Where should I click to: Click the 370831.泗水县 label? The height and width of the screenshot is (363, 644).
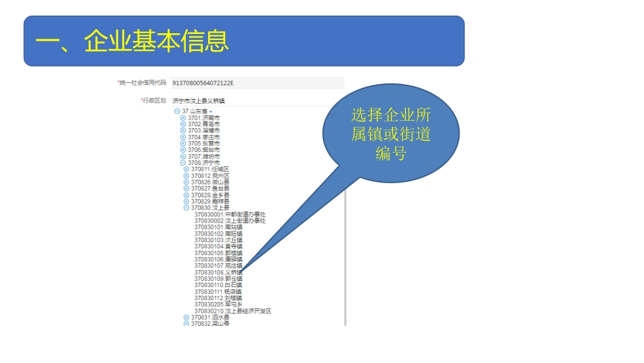point(210,318)
